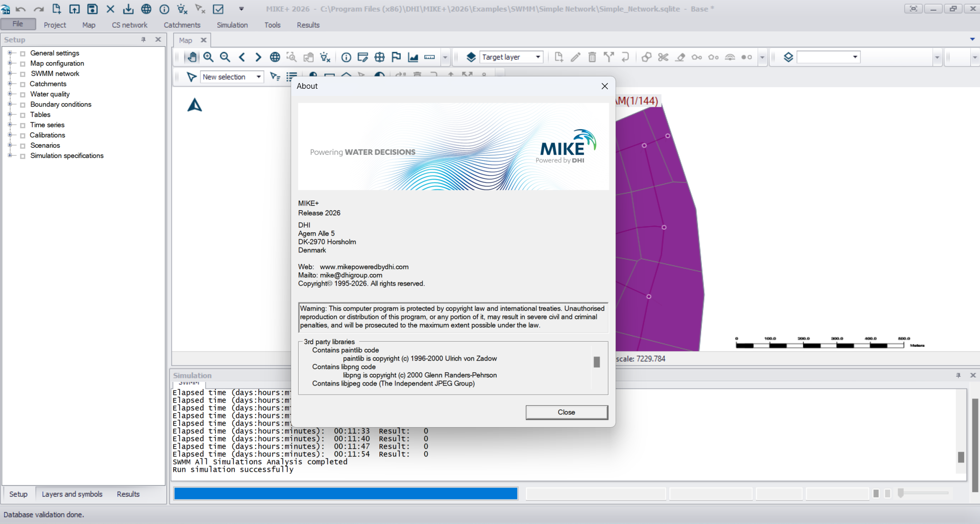Activate the Pan hand tool in the Map toolbar
980x524 pixels.
coord(192,57)
